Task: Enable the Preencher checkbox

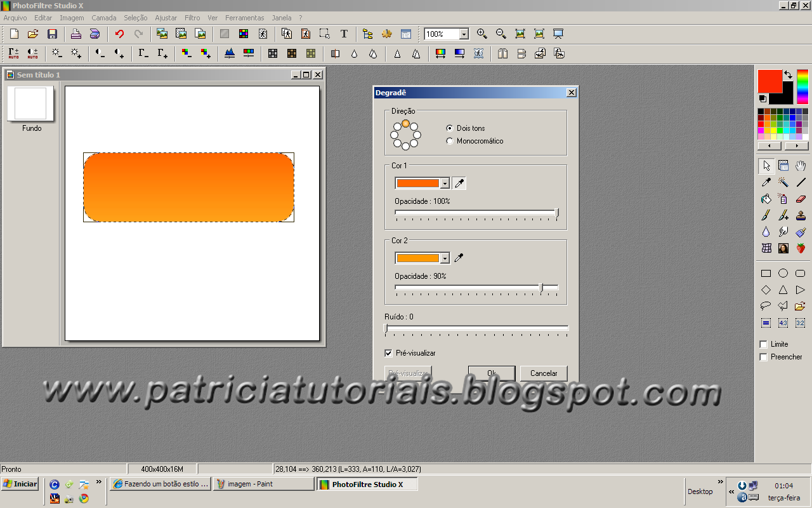Action: coord(763,357)
